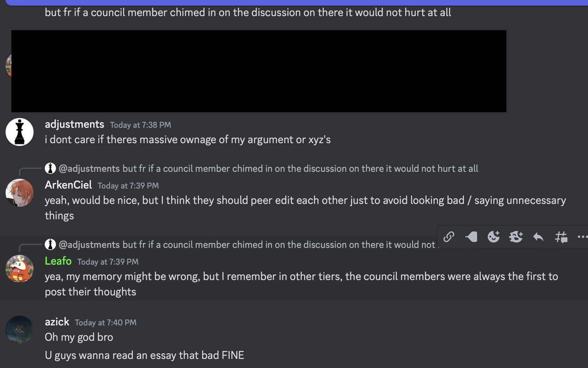Viewport: 588px width, 368px height.
Task: Click @adjustments mention in Leafo's reply preview
Action: coord(89,245)
